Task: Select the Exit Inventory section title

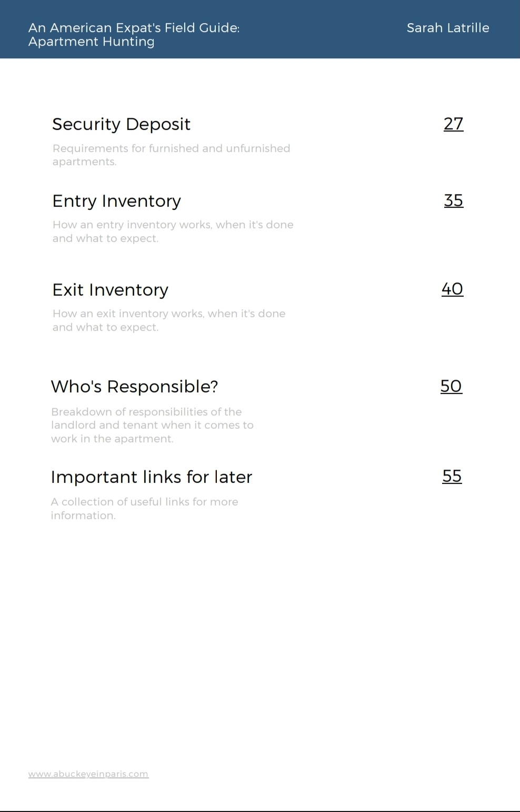Action: (110, 290)
